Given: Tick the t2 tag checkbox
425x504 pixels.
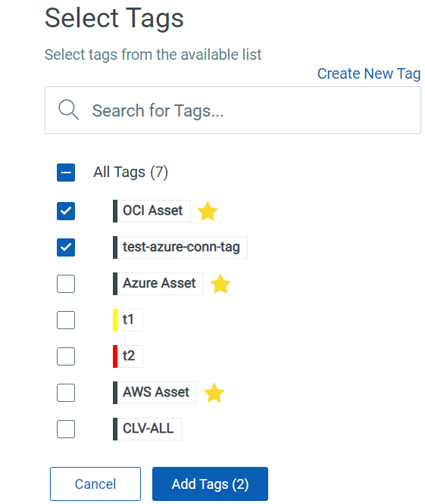Looking at the screenshot, I should pos(66,356).
